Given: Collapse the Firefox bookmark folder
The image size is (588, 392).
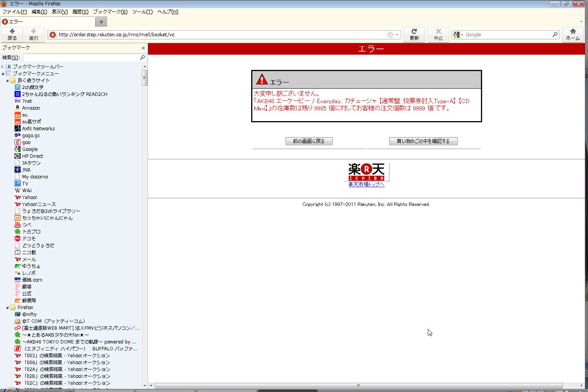Looking at the screenshot, I should pos(7,308).
